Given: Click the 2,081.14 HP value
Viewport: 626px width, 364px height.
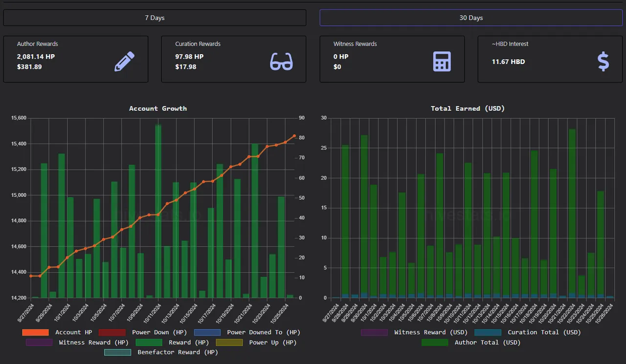Looking at the screenshot, I should [36, 57].
